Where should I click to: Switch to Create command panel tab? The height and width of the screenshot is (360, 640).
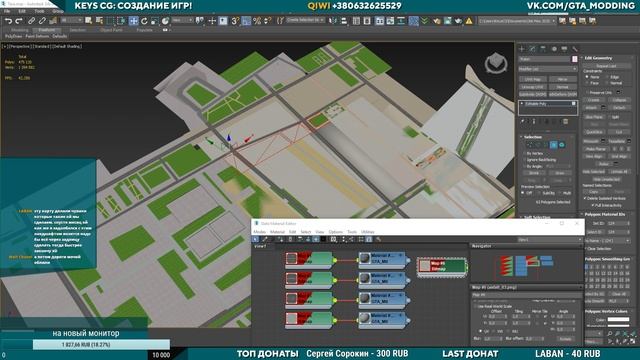[522, 49]
